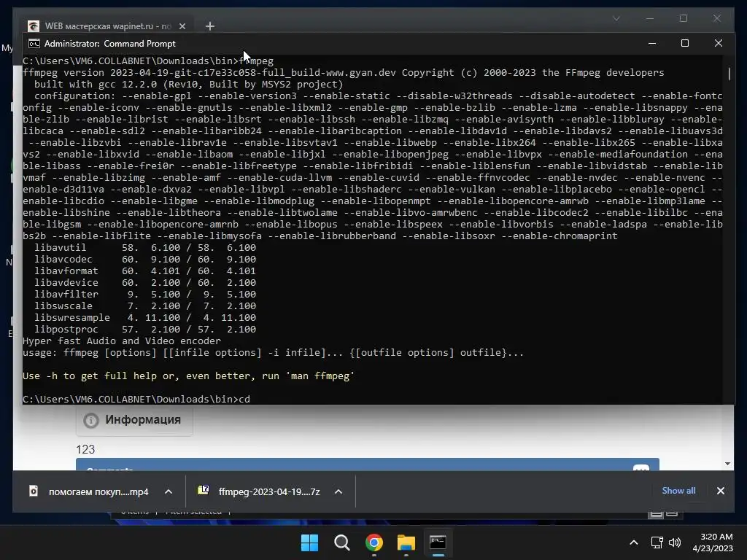Minimize the Chrome browser window
Screen dimensions: 747x560
coord(650,18)
